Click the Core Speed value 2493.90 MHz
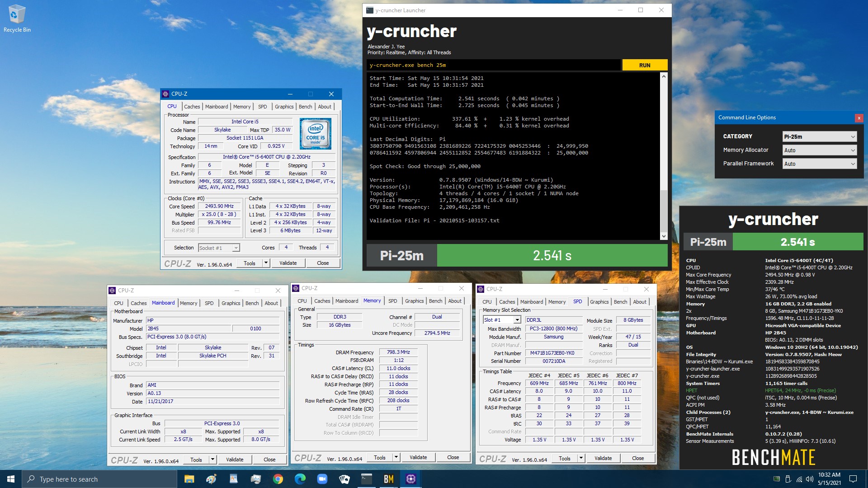This screenshot has height=488, width=868. coord(219,206)
